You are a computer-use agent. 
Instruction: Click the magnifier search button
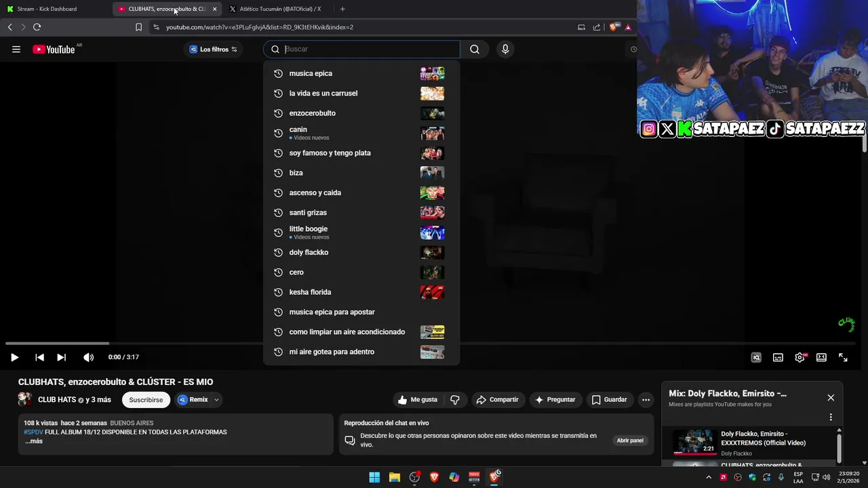pyautogui.click(x=475, y=49)
